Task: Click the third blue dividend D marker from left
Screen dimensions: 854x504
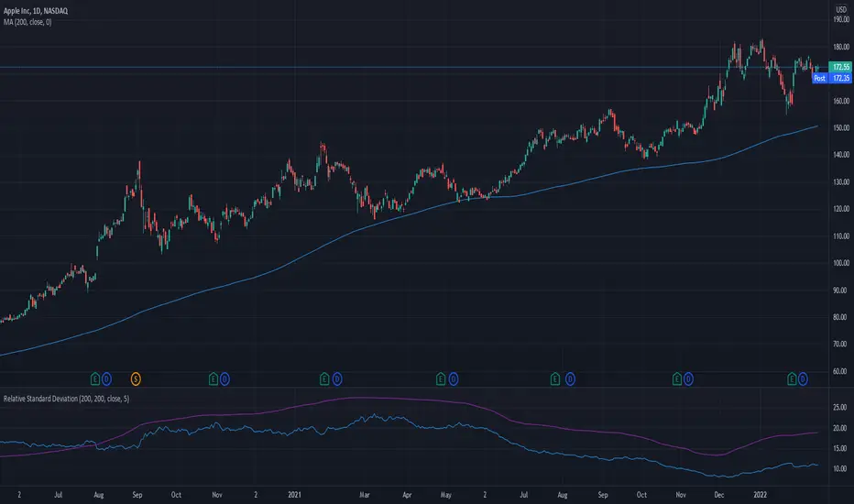Action: pyautogui.click(x=337, y=378)
